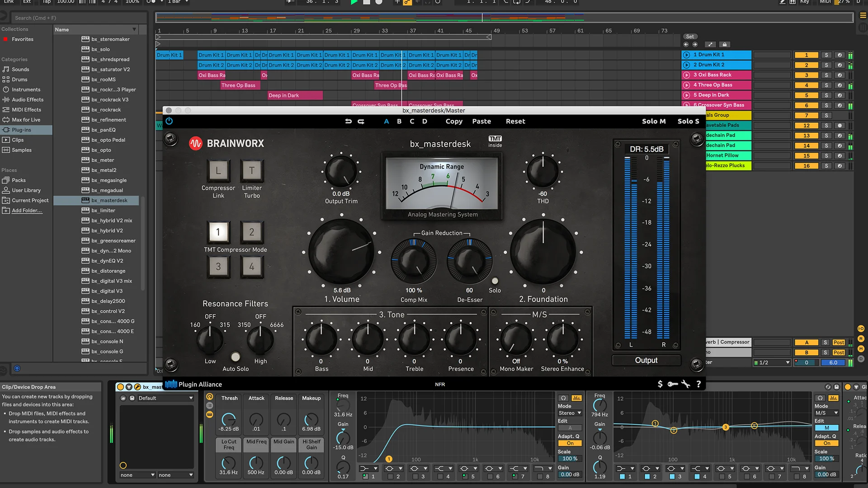Open the Drums category

pos(19,79)
